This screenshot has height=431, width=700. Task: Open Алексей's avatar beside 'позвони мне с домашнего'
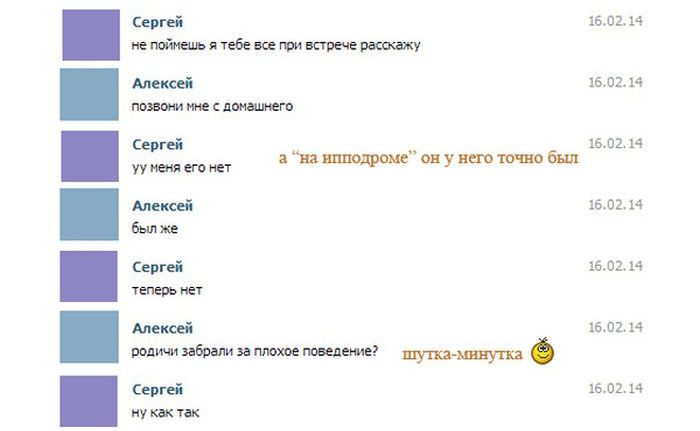(89, 94)
